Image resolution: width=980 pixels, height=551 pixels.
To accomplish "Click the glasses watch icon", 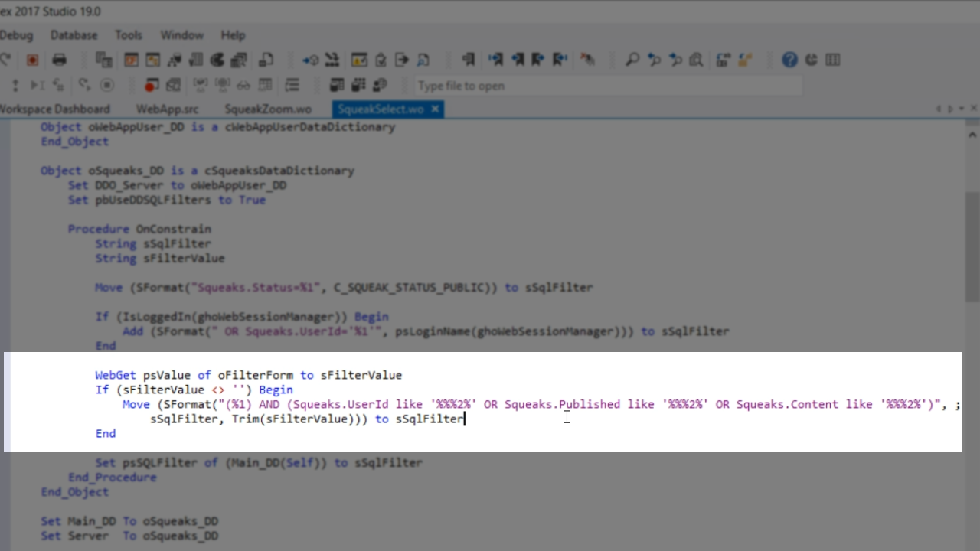I will point(243,85).
